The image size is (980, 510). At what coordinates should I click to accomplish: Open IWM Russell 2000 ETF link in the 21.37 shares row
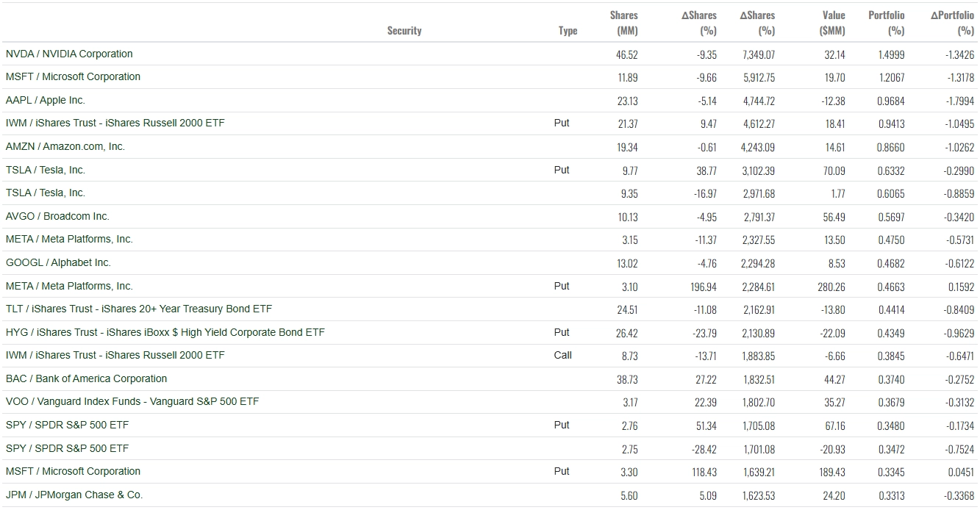[115, 123]
